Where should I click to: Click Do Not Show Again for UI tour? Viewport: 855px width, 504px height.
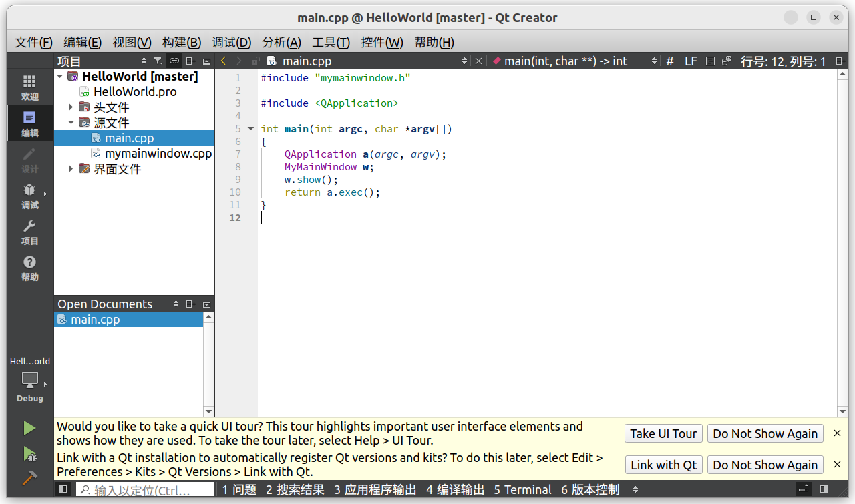[x=765, y=433]
